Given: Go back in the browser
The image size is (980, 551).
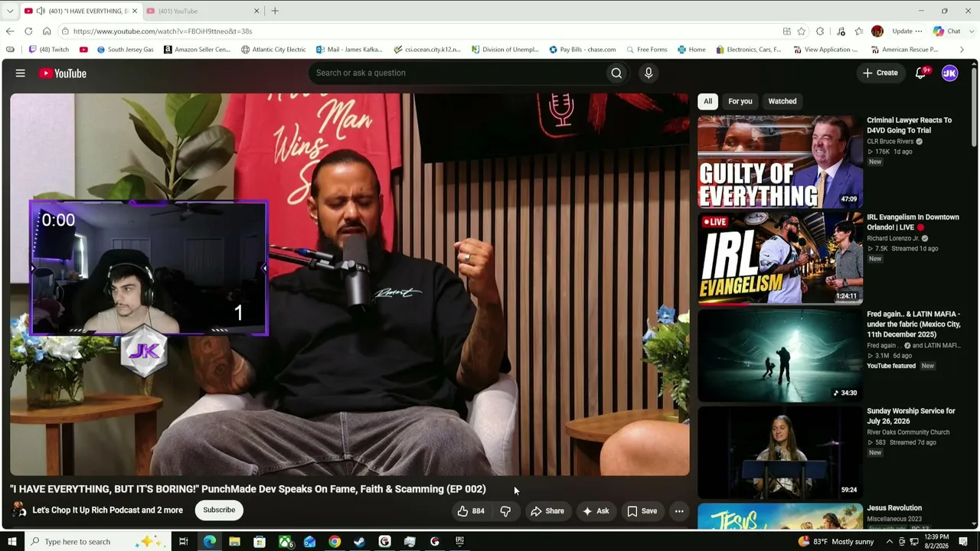Looking at the screenshot, I should point(10,31).
